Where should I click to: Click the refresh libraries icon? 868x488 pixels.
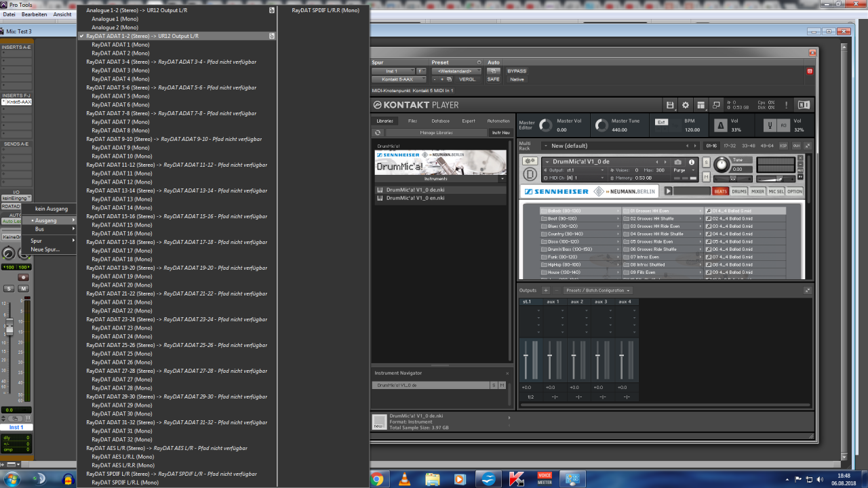[378, 133]
